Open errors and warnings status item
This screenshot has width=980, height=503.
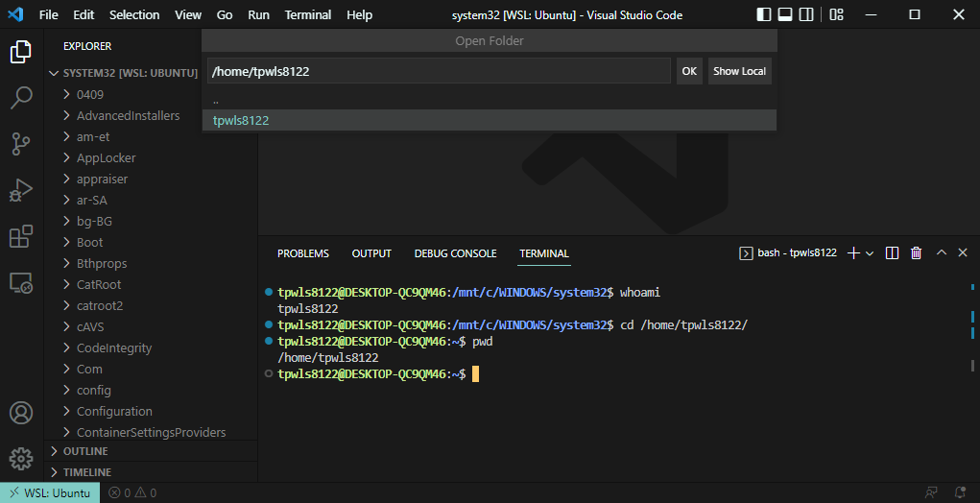[132, 492]
